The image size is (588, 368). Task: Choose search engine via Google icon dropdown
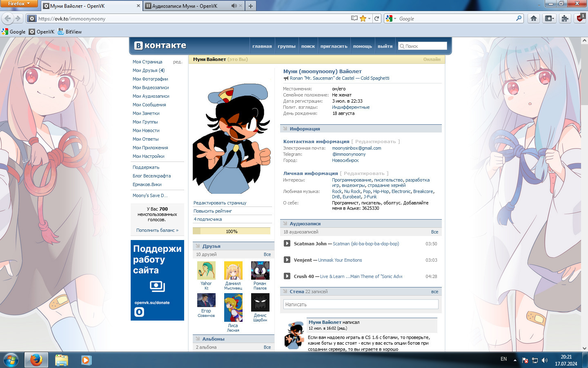click(x=390, y=18)
